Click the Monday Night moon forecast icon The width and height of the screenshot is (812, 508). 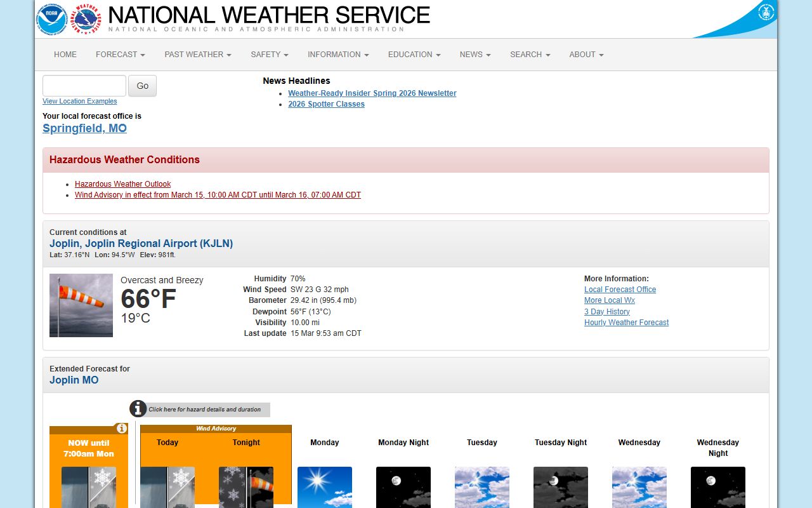point(403,488)
